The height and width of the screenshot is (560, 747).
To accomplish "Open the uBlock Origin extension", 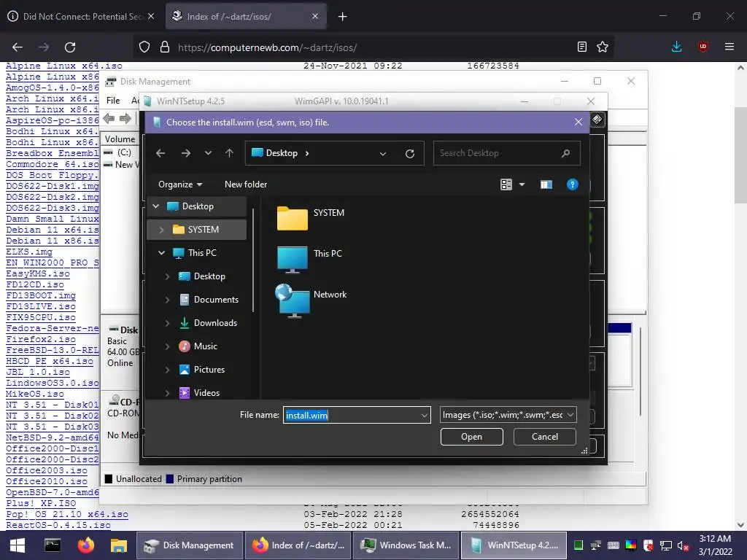I will coord(703,47).
